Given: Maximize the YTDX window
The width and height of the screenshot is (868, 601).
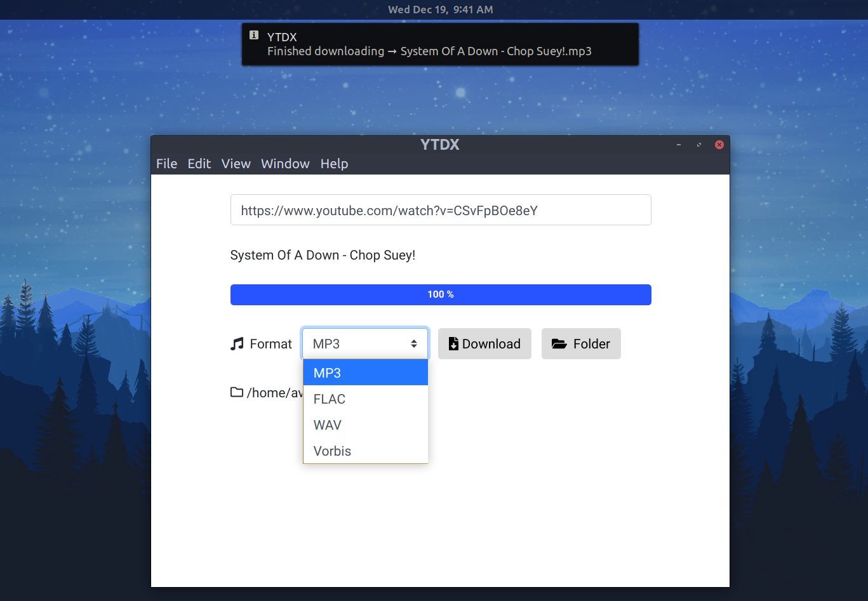Looking at the screenshot, I should pos(699,145).
